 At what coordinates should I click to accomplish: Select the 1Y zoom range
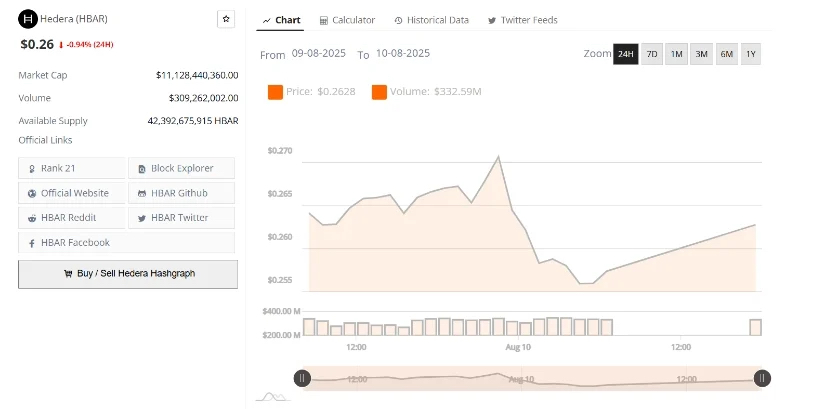[751, 54]
